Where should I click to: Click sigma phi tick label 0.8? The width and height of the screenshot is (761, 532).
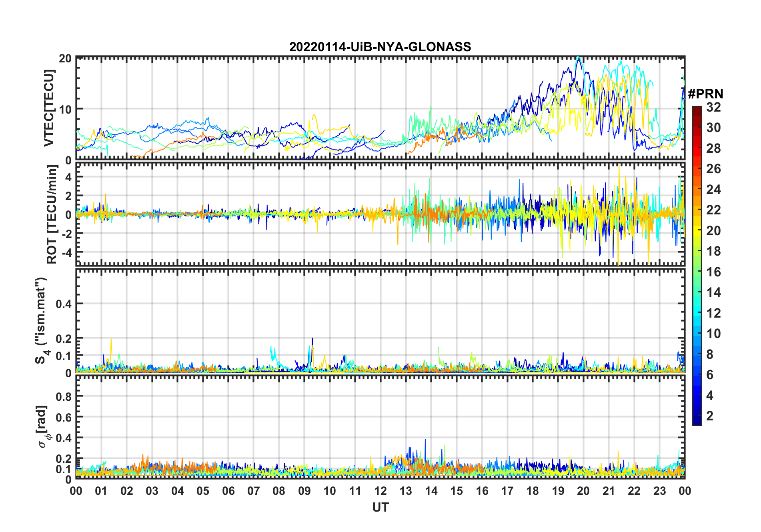64,396
